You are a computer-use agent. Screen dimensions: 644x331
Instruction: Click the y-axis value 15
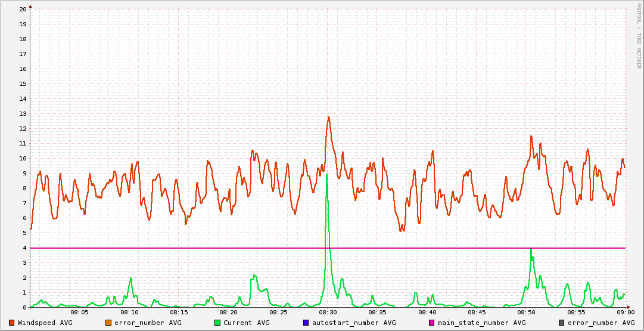point(23,84)
